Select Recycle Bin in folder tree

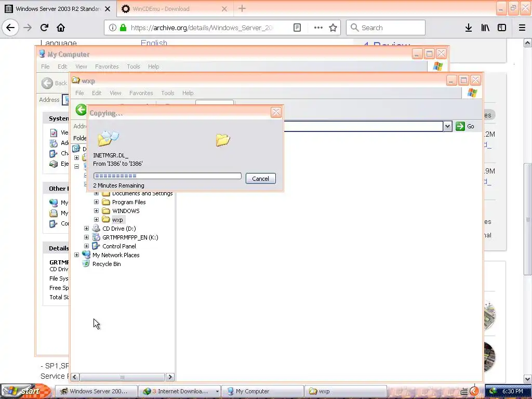(x=107, y=264)
